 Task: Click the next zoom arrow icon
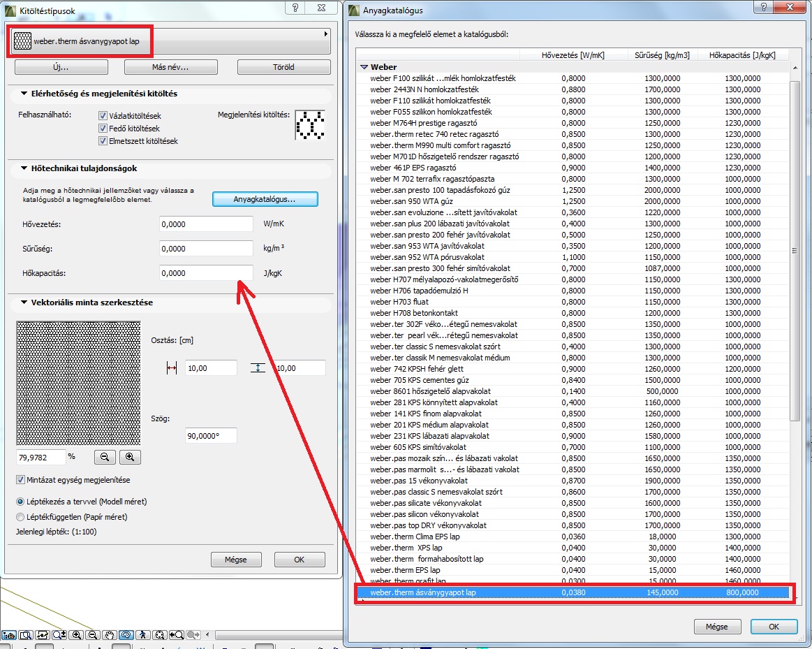pyautogui.click(x=193, y=635)
